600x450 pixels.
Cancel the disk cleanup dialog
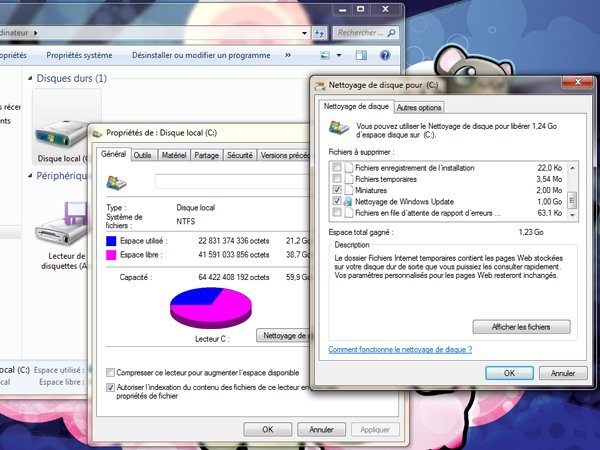pyautogui.click(x=563, y=373)
